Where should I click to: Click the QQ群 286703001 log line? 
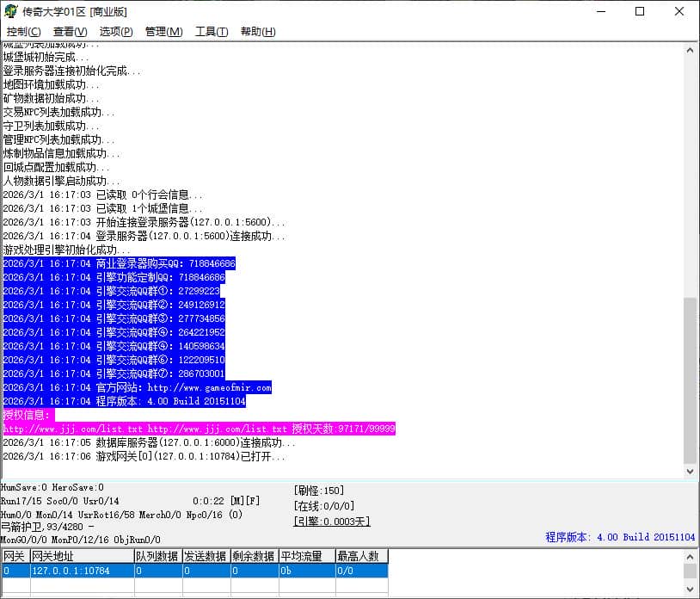(x=114, y=374)
